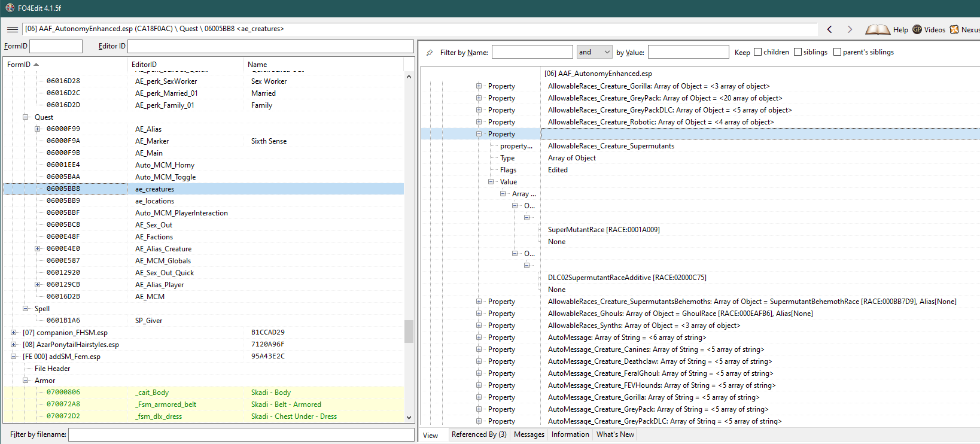
Task: Focus the Filter by filename field
Action: click(241, 434)
